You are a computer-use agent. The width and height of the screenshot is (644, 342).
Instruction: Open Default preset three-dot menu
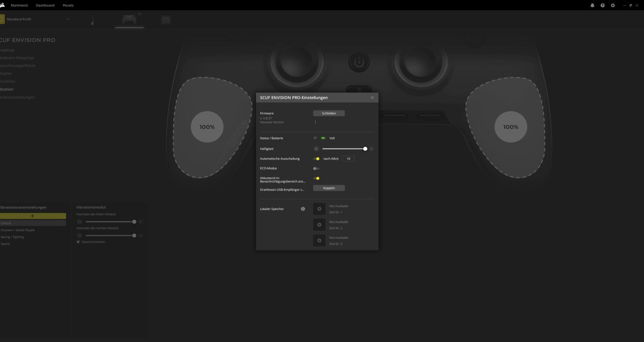[x=62, y=223]
